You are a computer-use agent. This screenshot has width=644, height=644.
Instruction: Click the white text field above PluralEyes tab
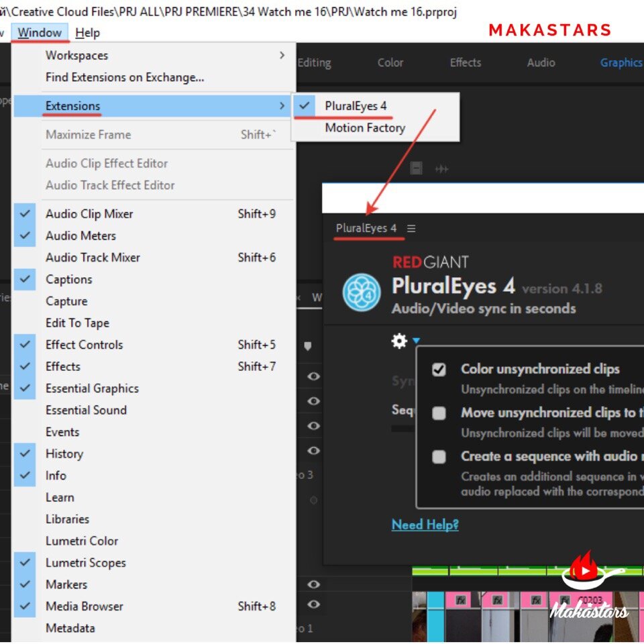[x=482, y=198]
